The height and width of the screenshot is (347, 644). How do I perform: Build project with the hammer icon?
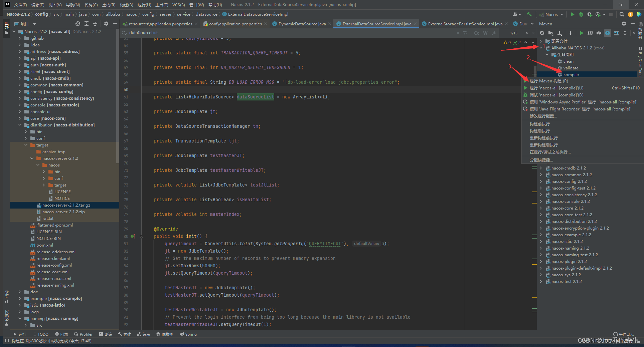(x=529, y=14)
